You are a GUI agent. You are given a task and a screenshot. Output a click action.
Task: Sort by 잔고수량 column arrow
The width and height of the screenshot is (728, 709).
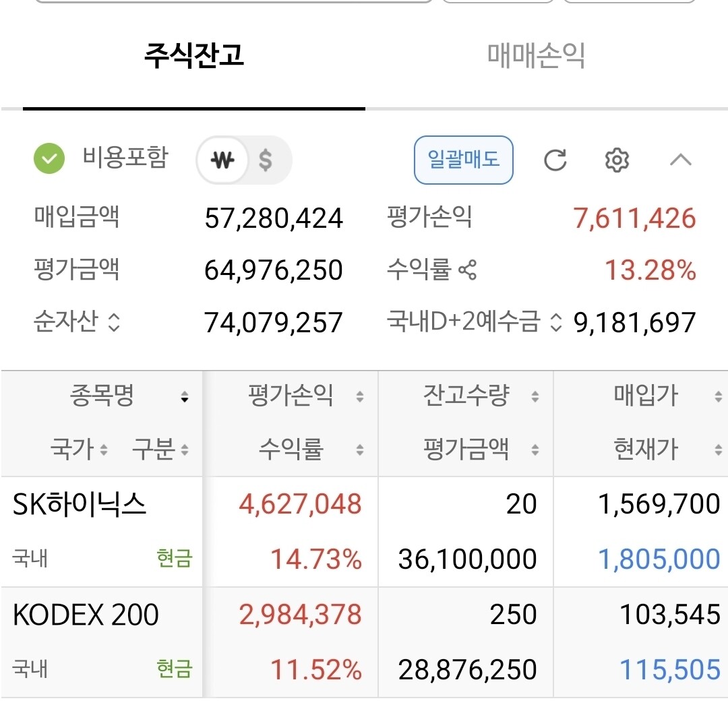coord(535,396)
